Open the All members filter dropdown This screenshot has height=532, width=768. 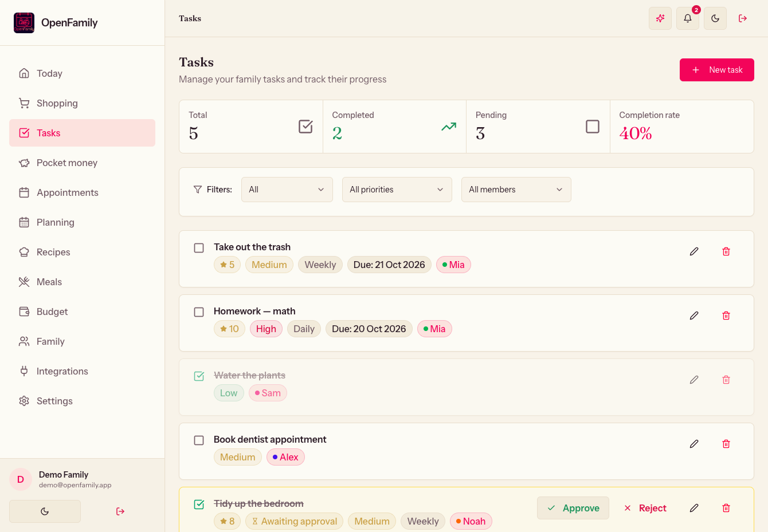coord(516,190)
